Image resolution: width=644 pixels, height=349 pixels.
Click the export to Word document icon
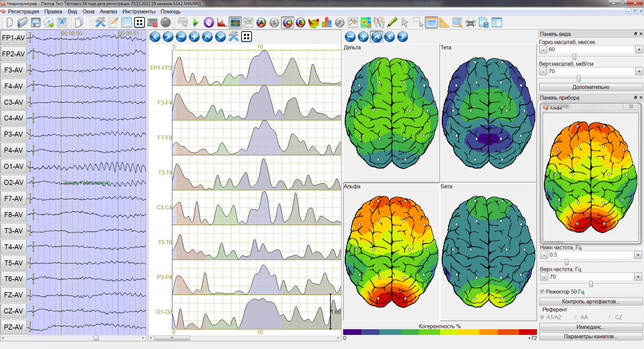coord(483,23)
